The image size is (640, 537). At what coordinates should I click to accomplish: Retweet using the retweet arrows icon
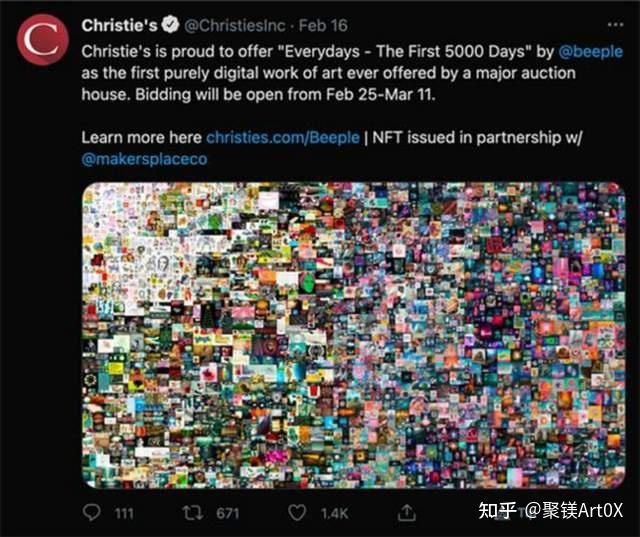coord(193,513)
